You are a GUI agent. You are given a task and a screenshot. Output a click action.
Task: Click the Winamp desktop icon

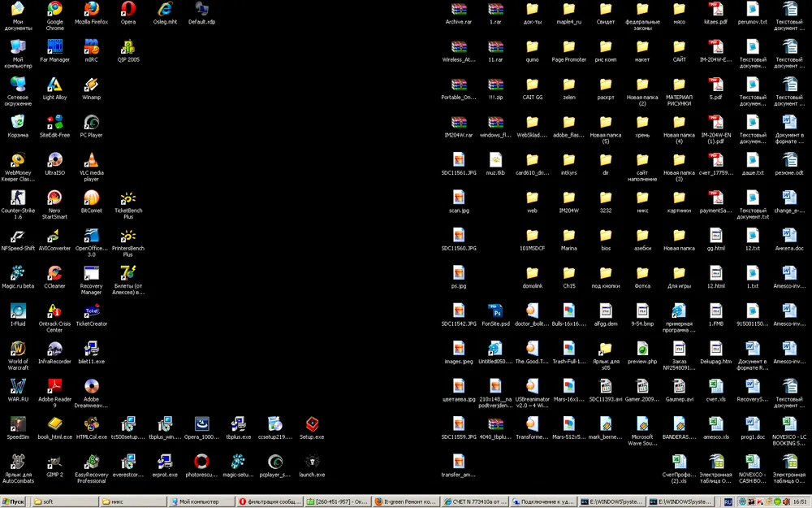click(91, 85)
